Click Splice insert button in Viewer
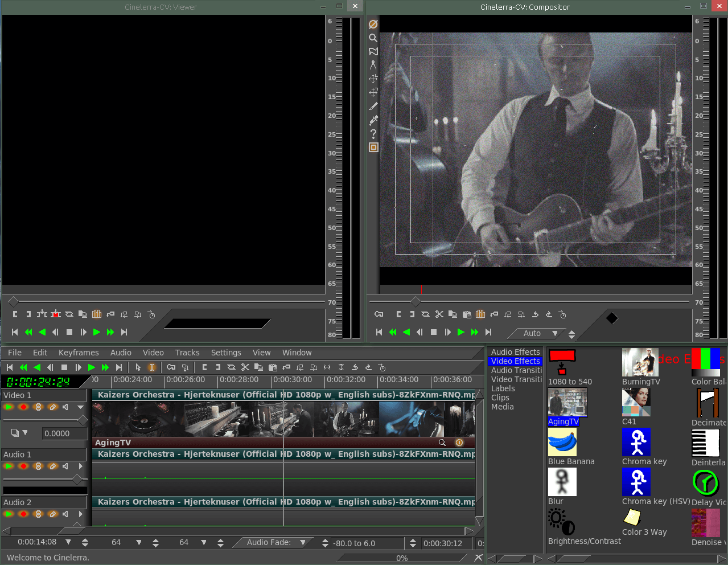The height and width of the screenshot is (565, 728). 42,314
